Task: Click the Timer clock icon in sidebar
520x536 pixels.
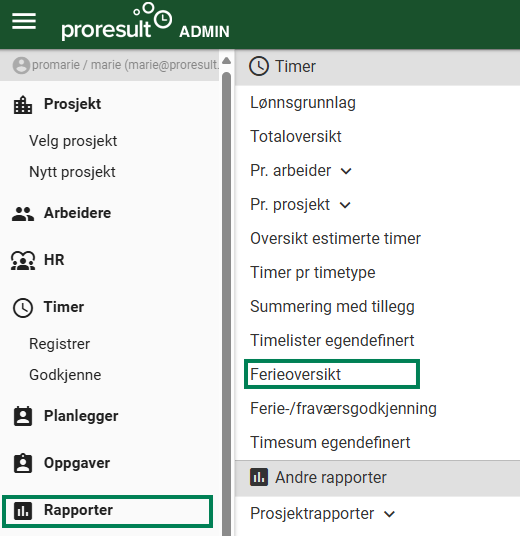Action: coord(23,308)
